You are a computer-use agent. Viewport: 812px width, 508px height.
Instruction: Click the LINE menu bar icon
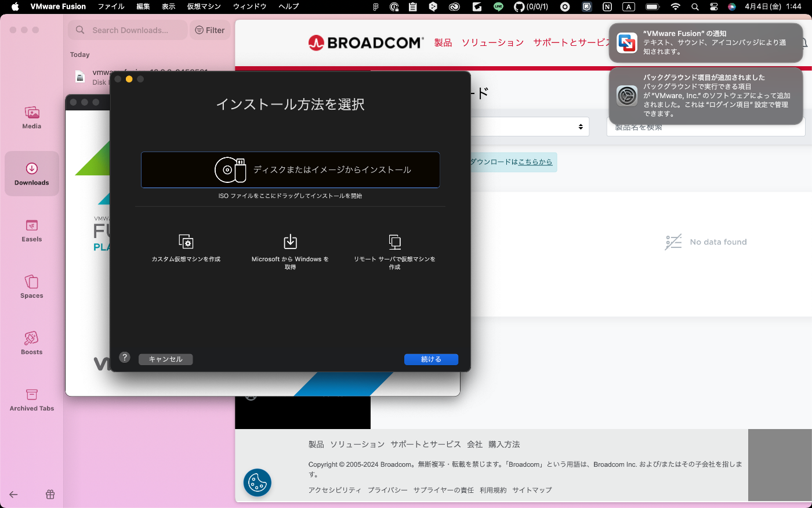click(499, 6)
